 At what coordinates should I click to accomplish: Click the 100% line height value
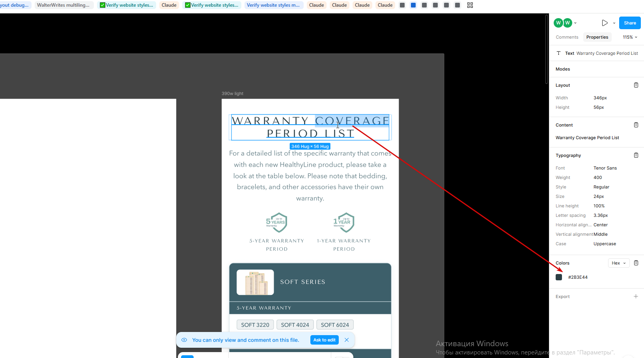(x=599, y=206)
